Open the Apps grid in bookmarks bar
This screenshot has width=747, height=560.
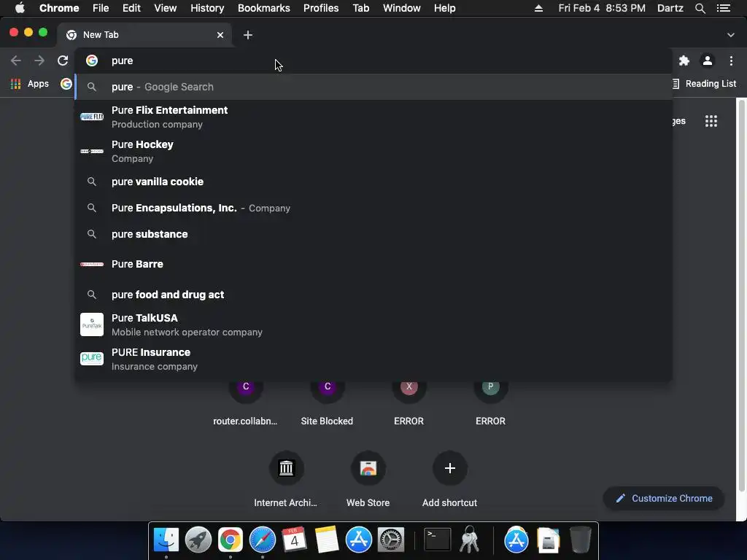point(30,84)
